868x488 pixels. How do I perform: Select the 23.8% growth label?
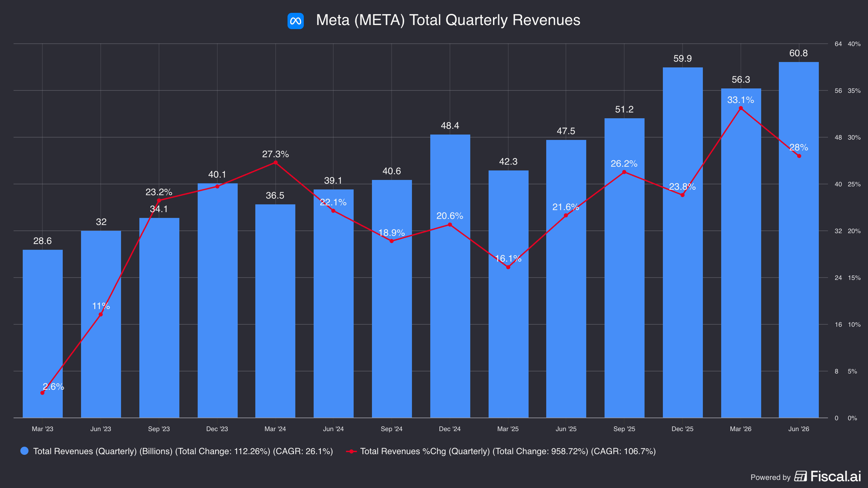[x=683, y=187]
